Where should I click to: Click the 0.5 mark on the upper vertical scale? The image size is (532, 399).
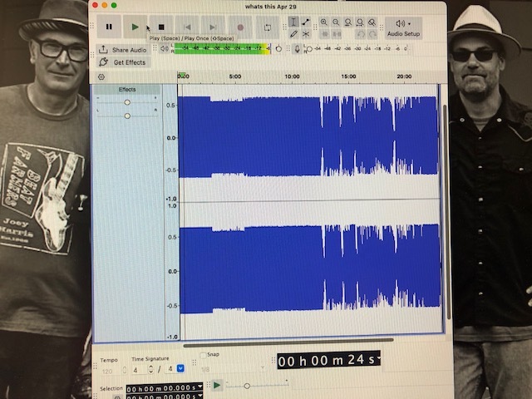(x=171, y=106)
